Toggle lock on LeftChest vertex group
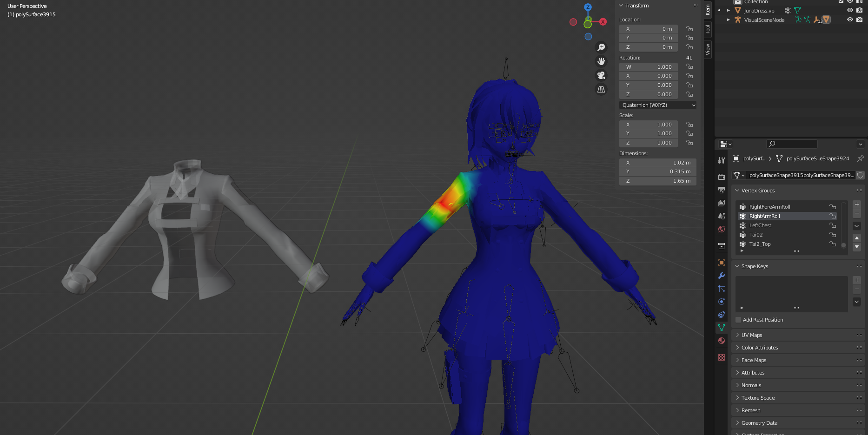This screenshot has width=868, height=435. tap(833, 225)
